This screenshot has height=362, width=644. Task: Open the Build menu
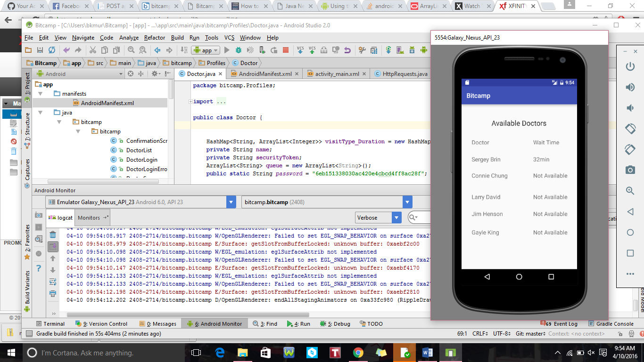click(177, 38)
